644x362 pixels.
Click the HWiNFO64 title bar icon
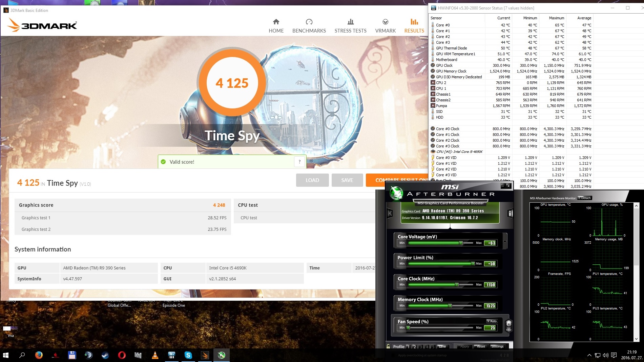433,8
